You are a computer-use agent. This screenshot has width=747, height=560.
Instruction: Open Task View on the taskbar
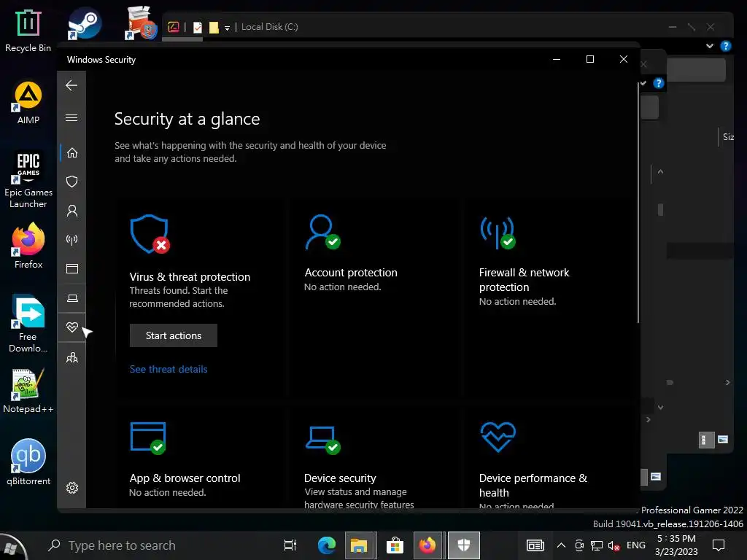point(290,545)
